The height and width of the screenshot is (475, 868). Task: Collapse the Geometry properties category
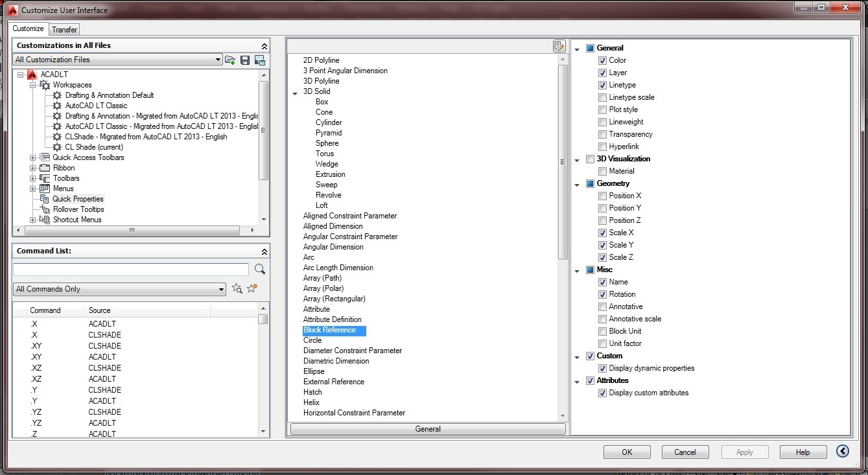point(578,184)
